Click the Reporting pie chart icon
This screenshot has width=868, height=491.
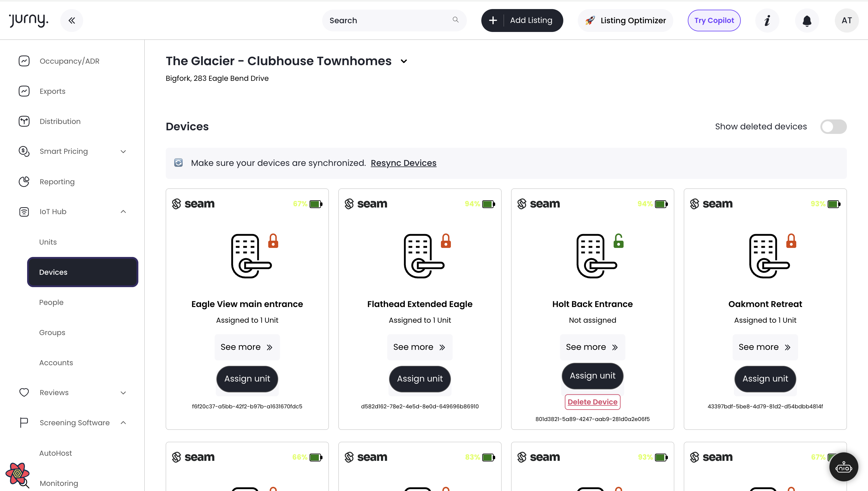click(24, 182)
